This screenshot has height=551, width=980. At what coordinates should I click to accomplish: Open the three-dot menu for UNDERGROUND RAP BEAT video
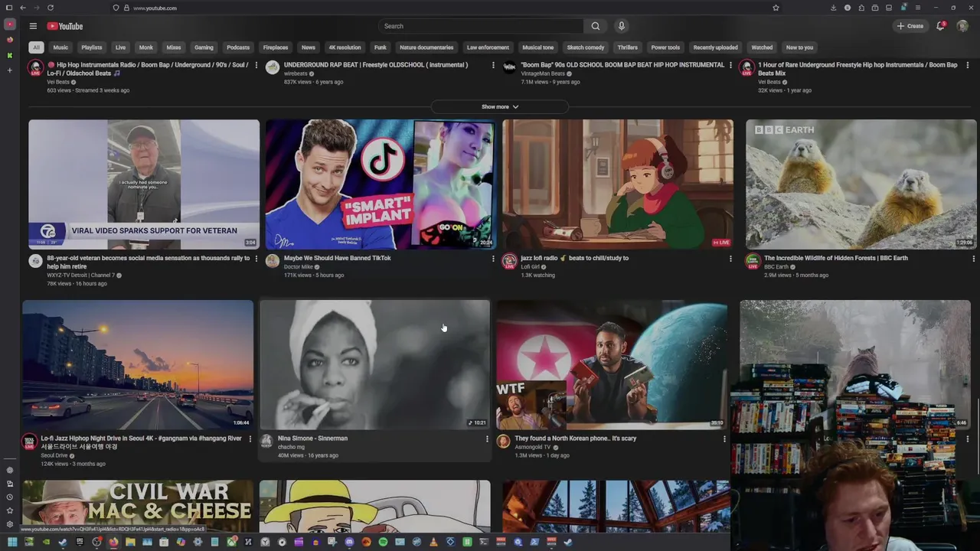point(493,66)
